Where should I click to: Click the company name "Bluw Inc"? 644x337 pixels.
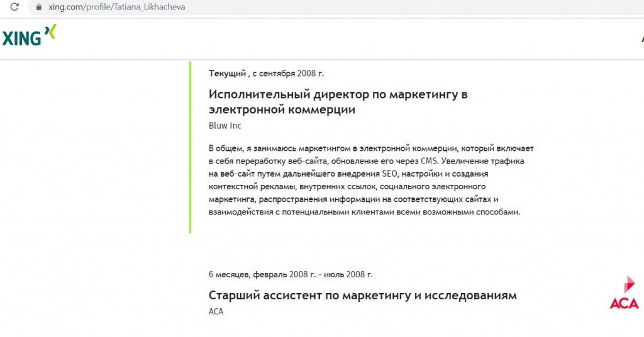(x=225, y=126)
